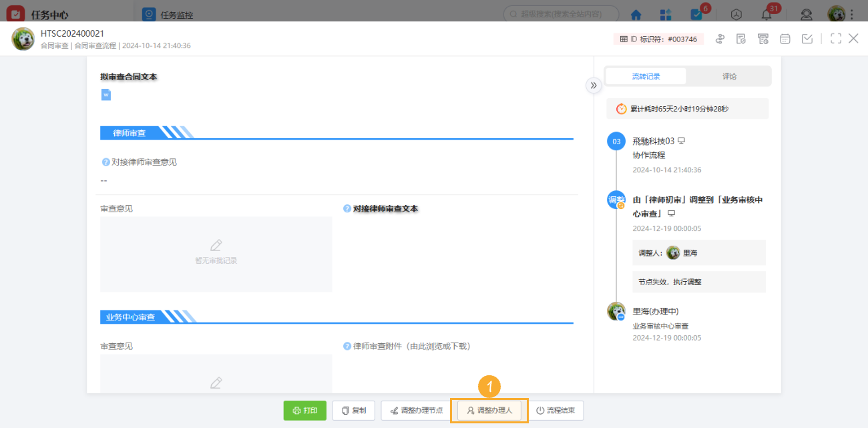Open the calendar schedule icon
868x428 pixels.
click(x=785, y=39)
